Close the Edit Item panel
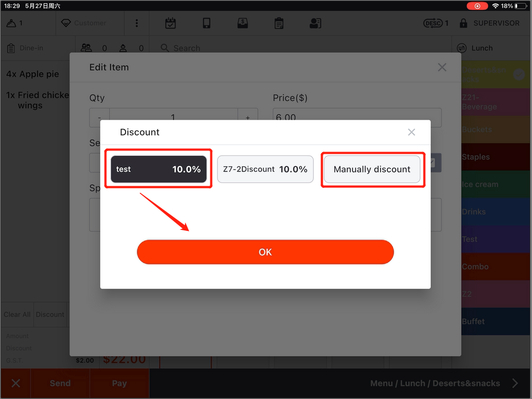 tap(442, 67)
